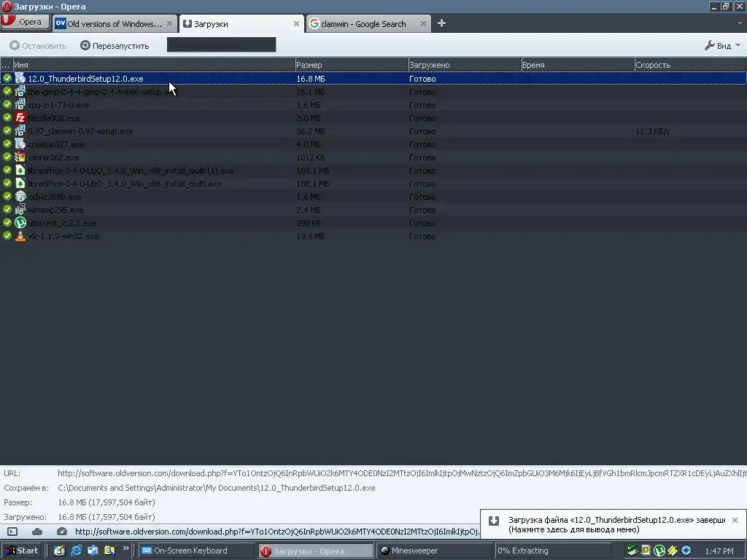The image size is (747, 560).
Task: Select the gimp-2.4.4 setup download row
Action: pyautogui.click(x=373, y=92)
